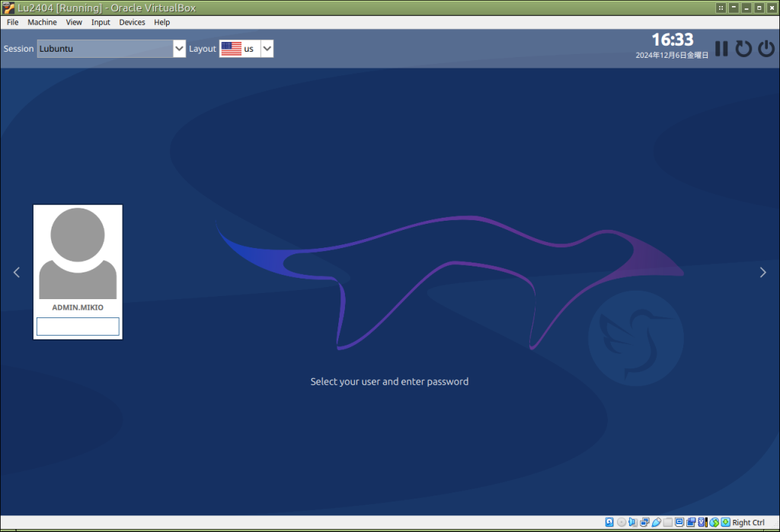
Task: Open the keyboard Layout dropdown arrow
Action: click(267, 49)
